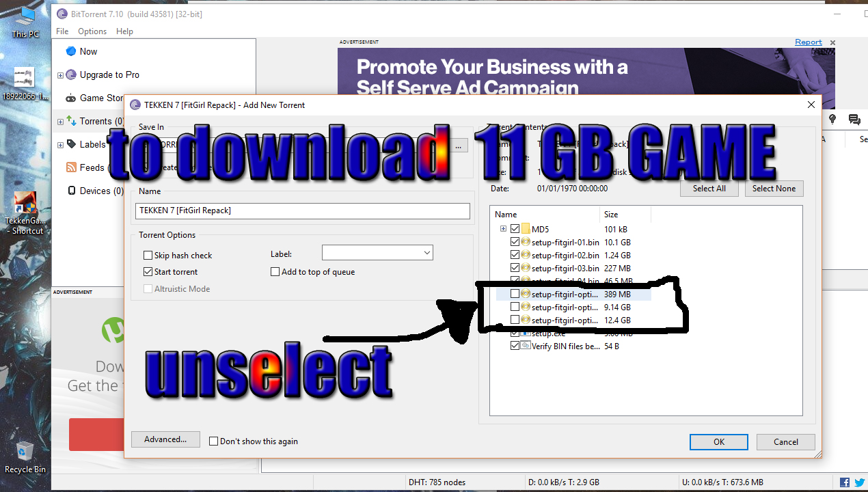Open the Game Store gamepad icon
The width and height of the screenshot is (868, 492).
click(71, 98)
